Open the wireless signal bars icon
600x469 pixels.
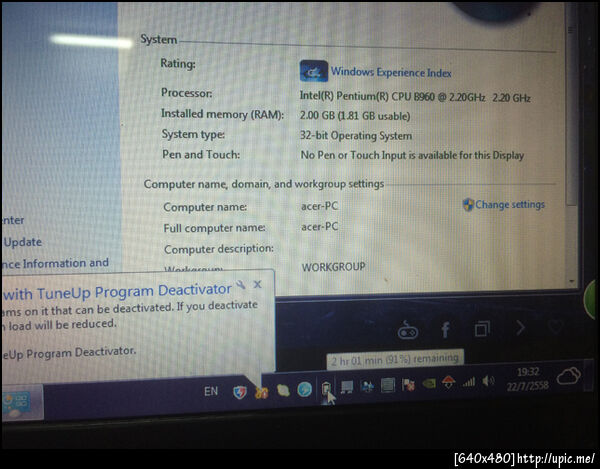point(469,381)
